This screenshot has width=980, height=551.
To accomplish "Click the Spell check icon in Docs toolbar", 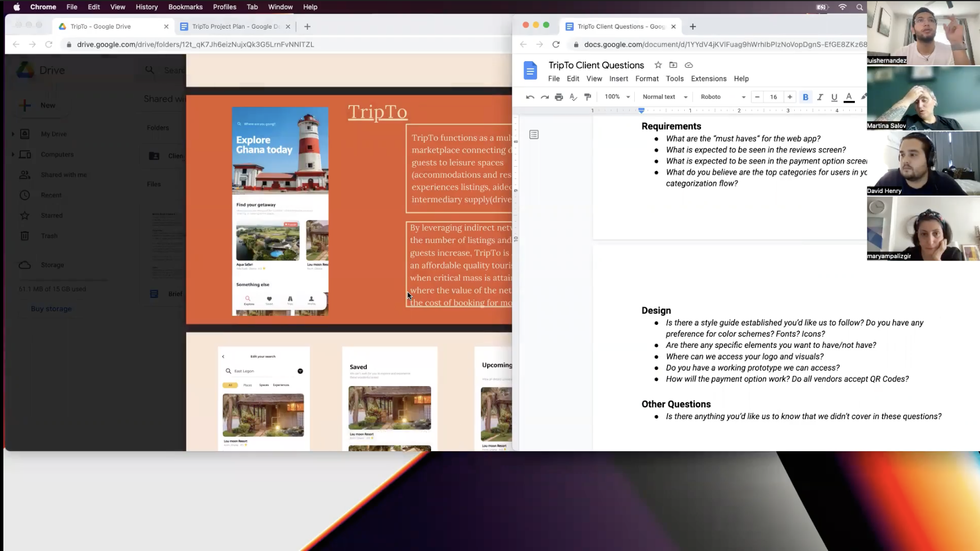I will pos(573,97).
